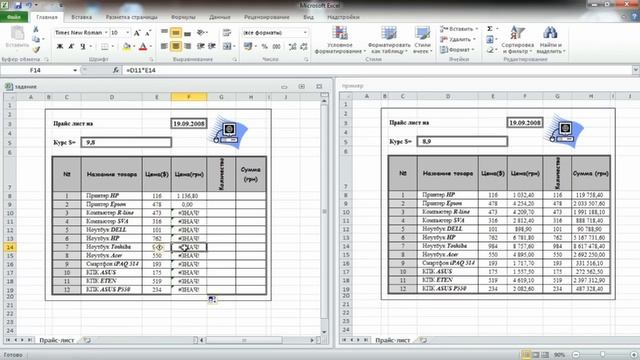The height and width of the screenshot is (360, 640).
Task: Click left window vertical scrollbar
Action: coord(324,212)
